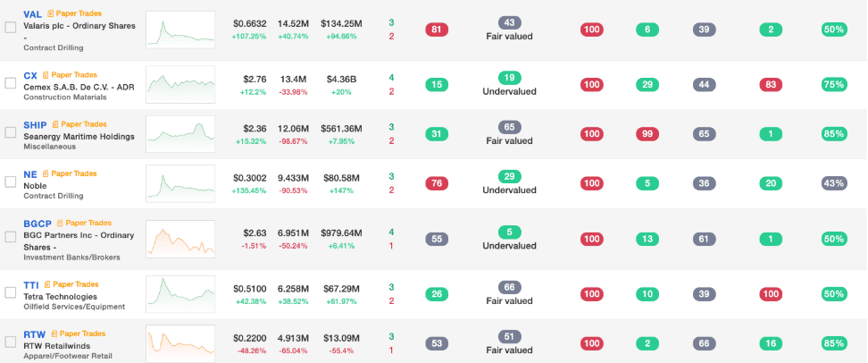Click the Paper Trades icon next to VAL
This screenshot has width=868, height=363.
pos(50,13)
